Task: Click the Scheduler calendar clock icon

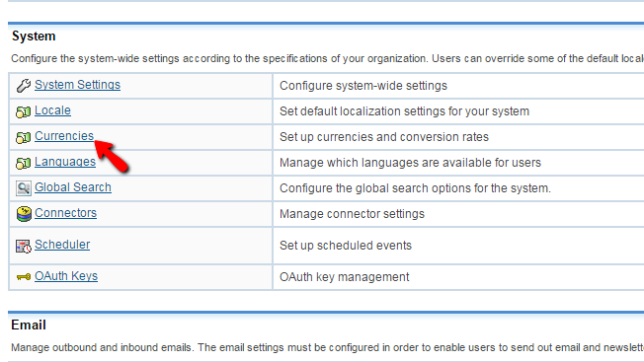Action: click(24, 246)
